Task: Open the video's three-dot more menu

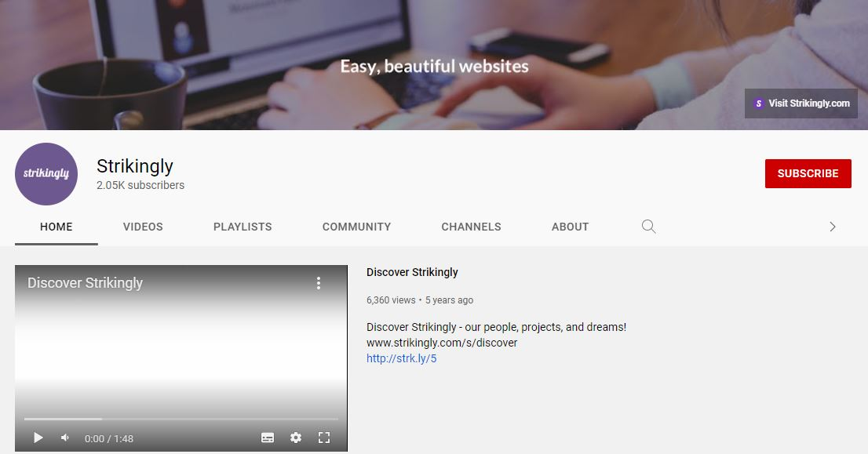Action: coord(319,283)
